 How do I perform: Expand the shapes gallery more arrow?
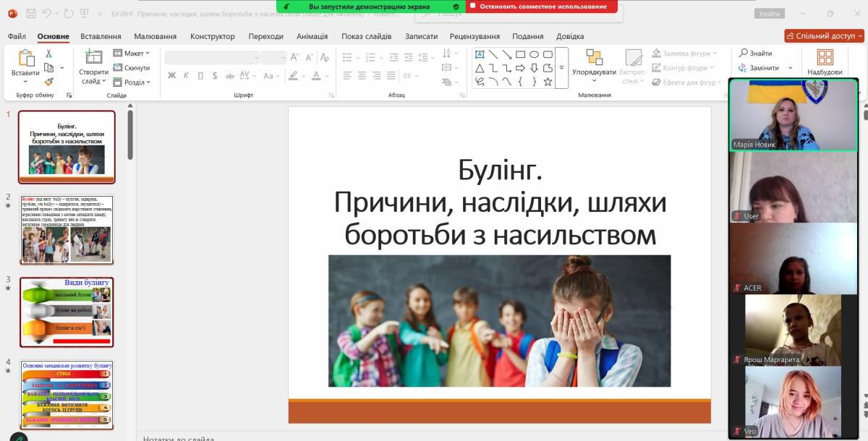click(x=561, y=68)
